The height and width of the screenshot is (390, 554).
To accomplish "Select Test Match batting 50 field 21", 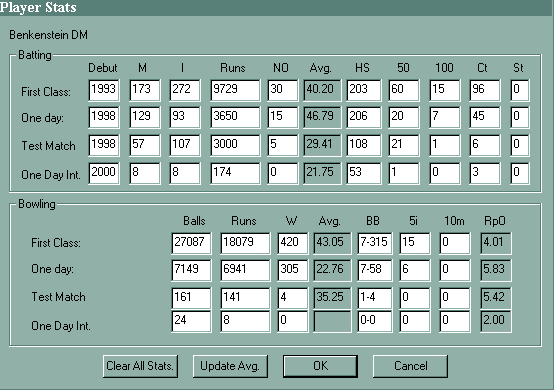I will click(404, 145).
